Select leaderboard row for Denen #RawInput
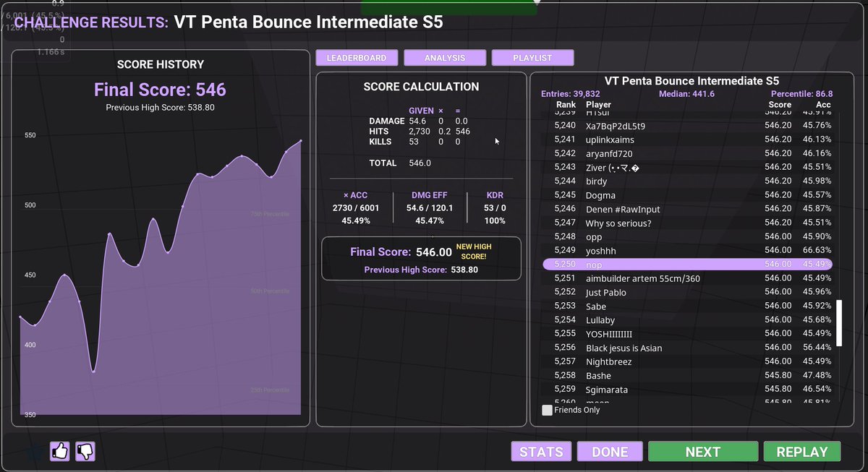This screenshot has height=472, width=868. pos(687,209)
